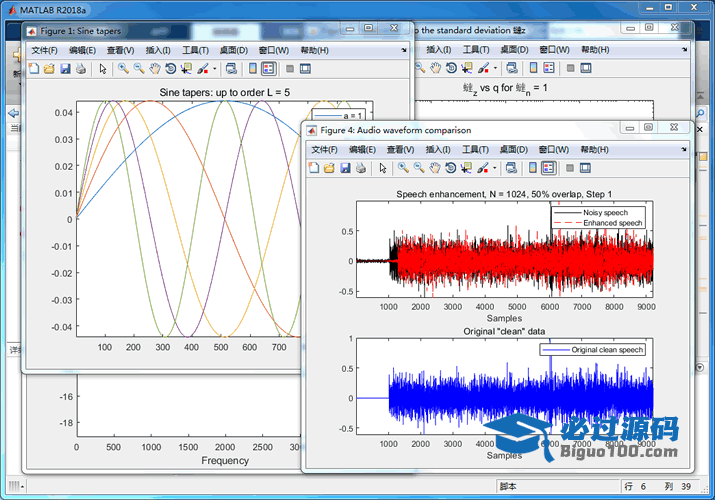This screenshot has height=500, width=715.
Task: Select Zoom In tool in Figure 4 toolbar
Action: (402, 168)
